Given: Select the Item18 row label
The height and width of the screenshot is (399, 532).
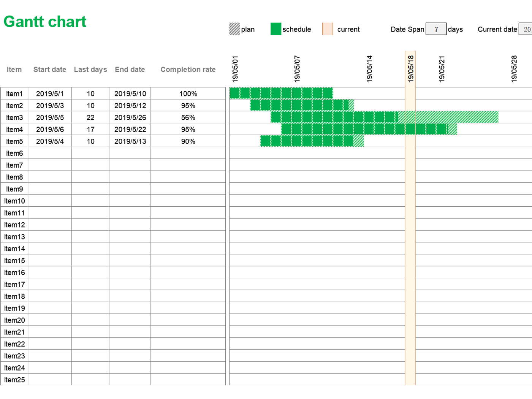Looking at the screenshot, I should [x=14, y=296].
